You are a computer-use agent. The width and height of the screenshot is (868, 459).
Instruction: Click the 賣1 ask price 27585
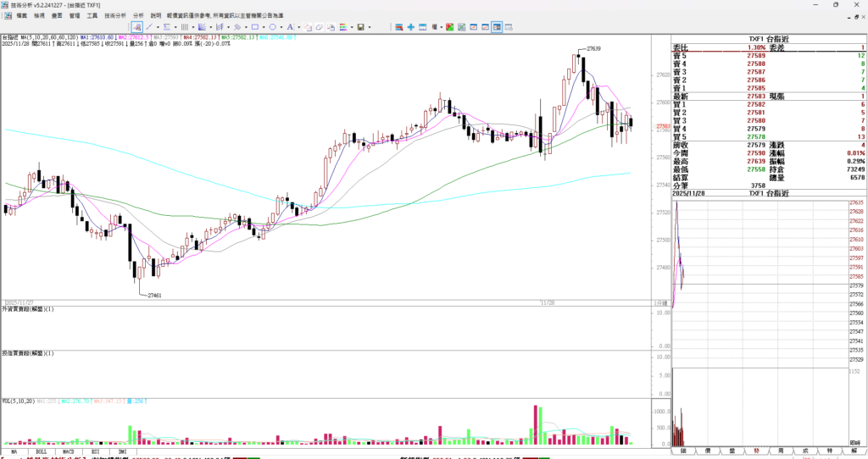tap(756, 88)
